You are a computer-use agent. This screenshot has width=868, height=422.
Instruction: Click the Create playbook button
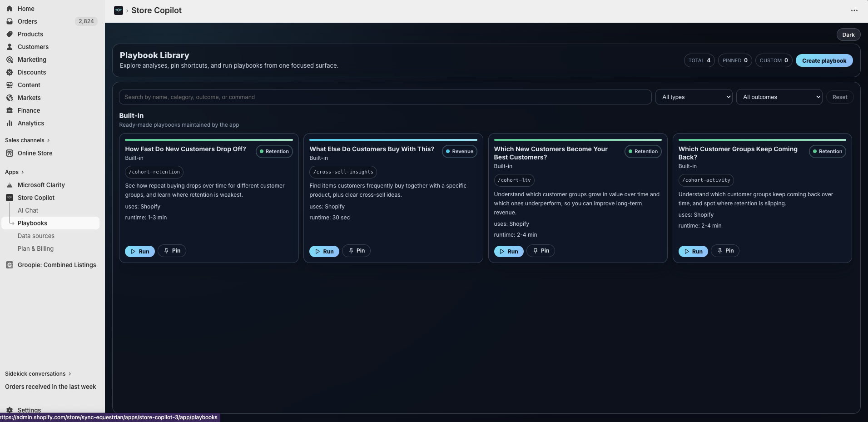[824, 60]
